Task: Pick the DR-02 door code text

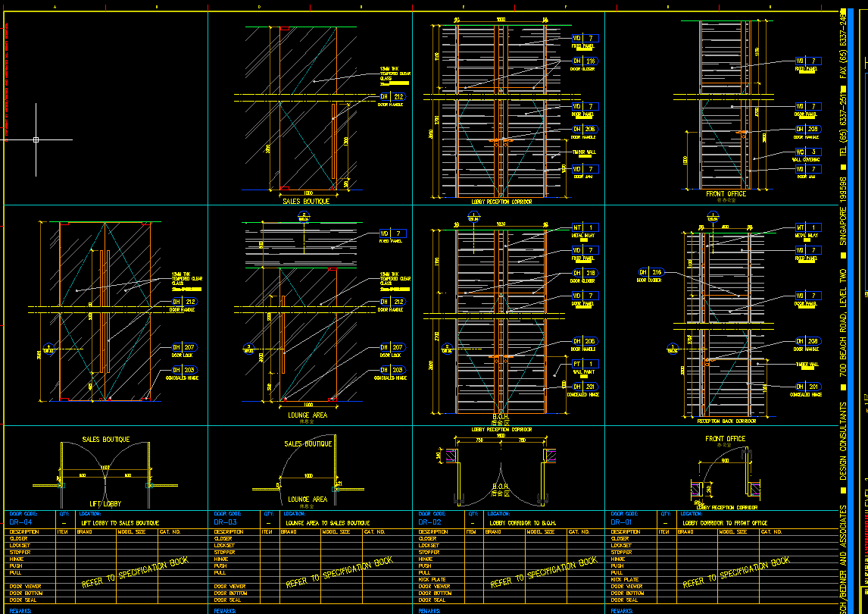Action: click(x=429, y=522)
